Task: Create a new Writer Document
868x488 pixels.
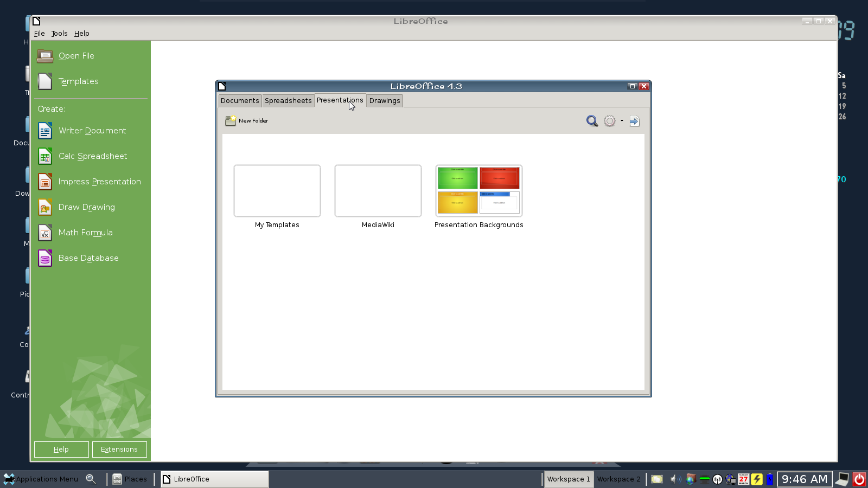Action: click(82, 131)
